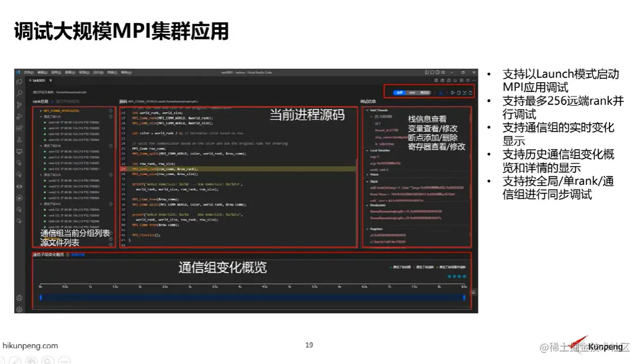Screen dimensions: 641x364
Task: Open the 文件 menu in the menu bar
Action: click(27, 73)
